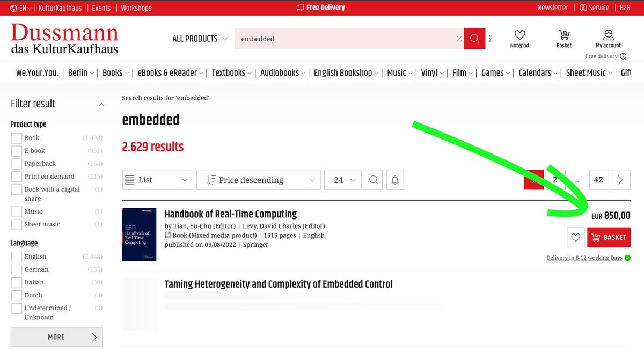Expand the Vinyl navigation menu
This screenshot has height=351, width=644.
tap(433, 72)
